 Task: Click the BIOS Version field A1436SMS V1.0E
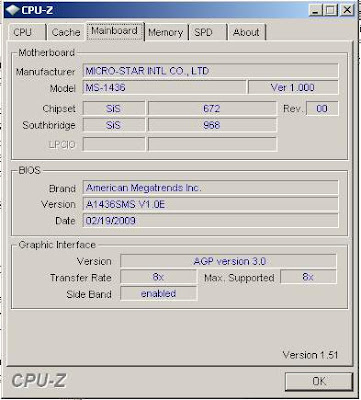(x=210, y=204)
